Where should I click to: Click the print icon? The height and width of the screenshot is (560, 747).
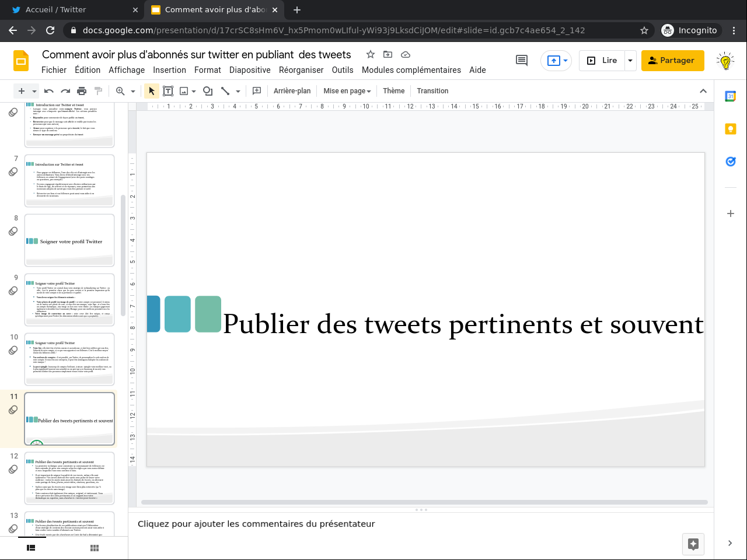click(x=82, y=91)
